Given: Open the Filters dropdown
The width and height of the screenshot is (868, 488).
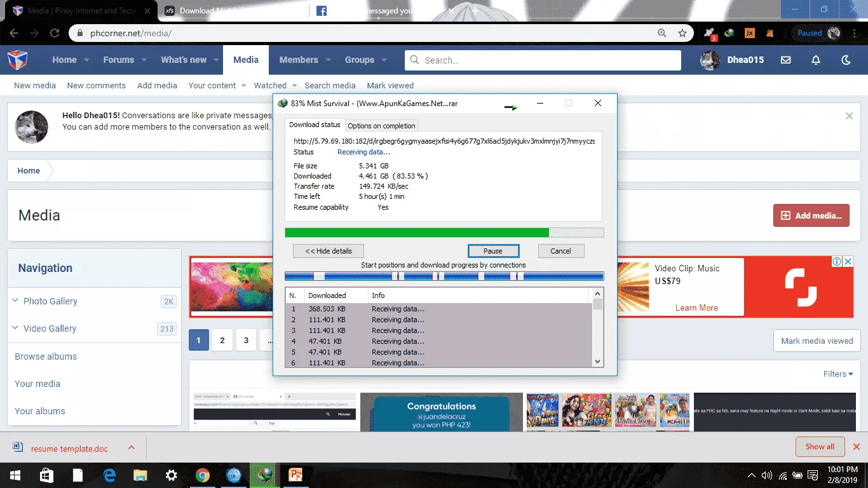Looking at the screenshot, I should 838,374.
